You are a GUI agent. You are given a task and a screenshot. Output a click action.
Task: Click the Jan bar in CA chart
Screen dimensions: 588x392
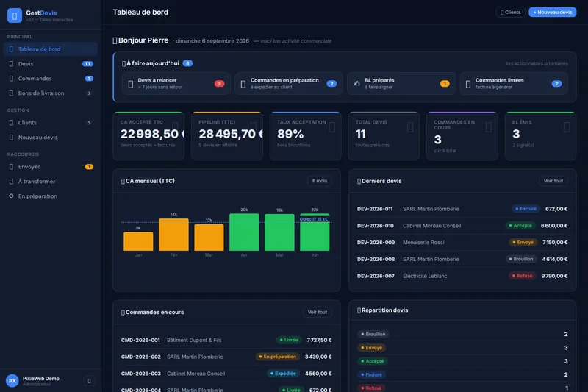tap(138, 241)
